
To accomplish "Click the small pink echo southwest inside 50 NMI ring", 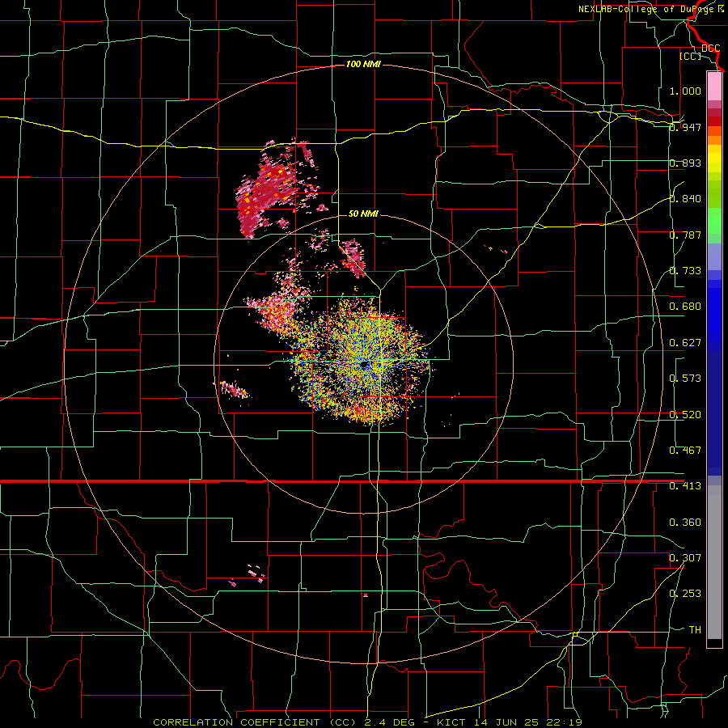I will coord(234,389).
